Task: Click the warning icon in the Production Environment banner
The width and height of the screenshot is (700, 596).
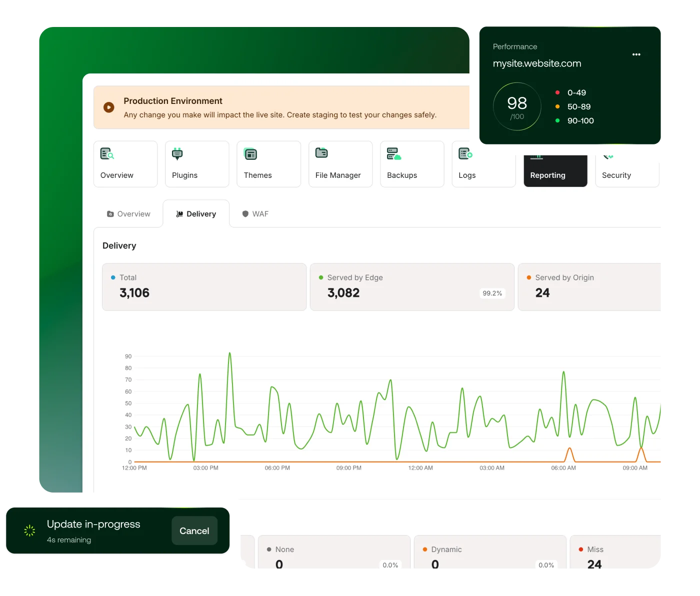Action: click(x=108, y=107)
